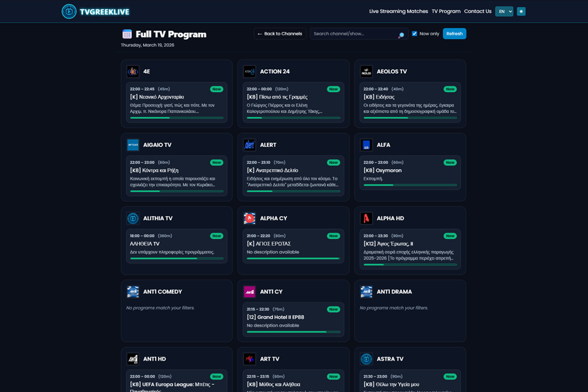Click the 22:00 – 23:10 time on ALERT
This screenshot has height=392, width=588.
click(258, 163)
